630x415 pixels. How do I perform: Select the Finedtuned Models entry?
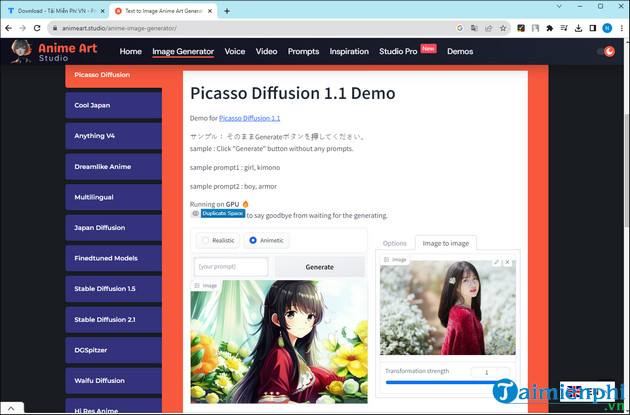click(x=114, y=258)
